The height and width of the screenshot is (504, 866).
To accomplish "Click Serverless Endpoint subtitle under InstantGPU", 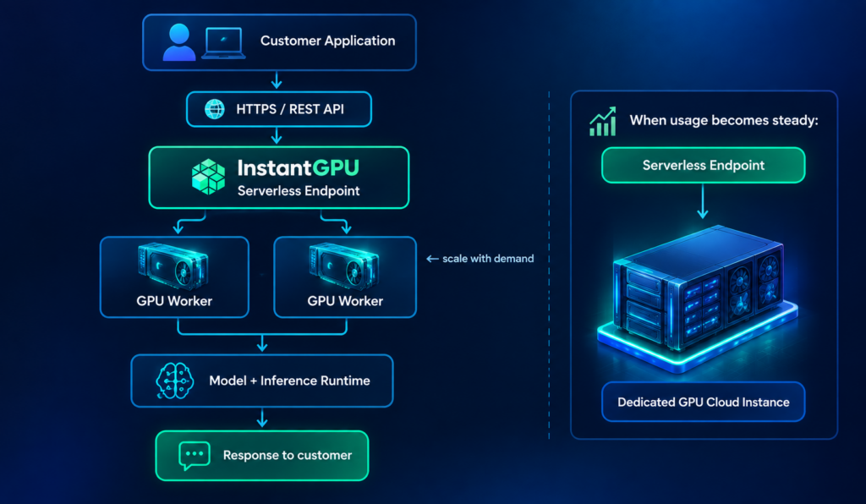I will (x=299, y=191).
